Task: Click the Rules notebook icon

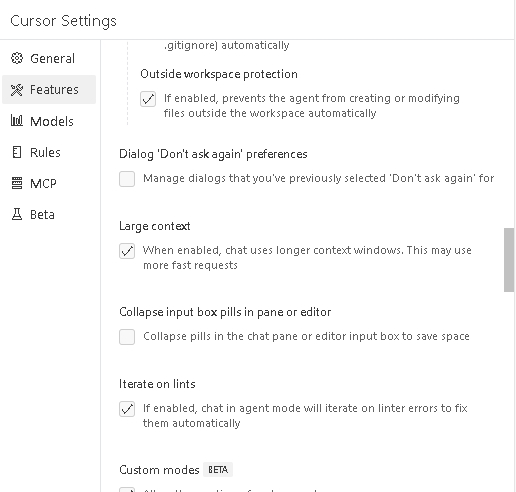Action: click(x=17, y=152)
